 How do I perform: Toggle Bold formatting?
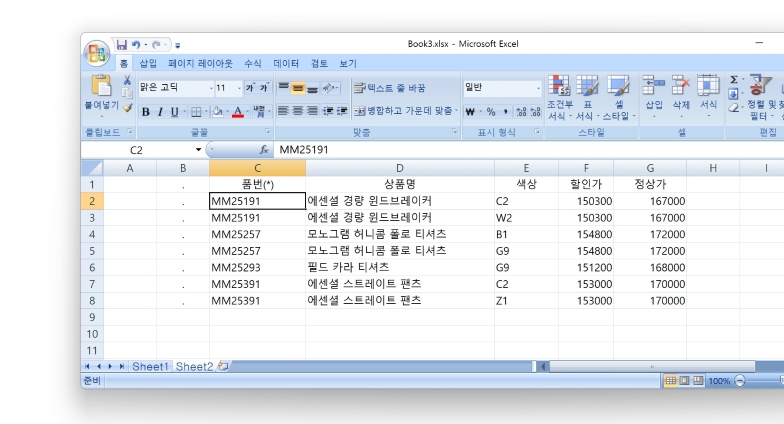pos(145,112)
